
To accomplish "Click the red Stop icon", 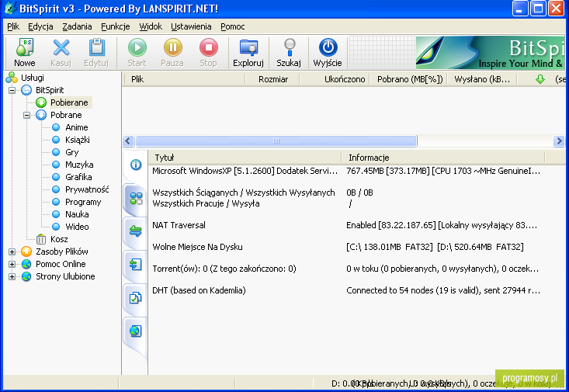I will 208,47.
